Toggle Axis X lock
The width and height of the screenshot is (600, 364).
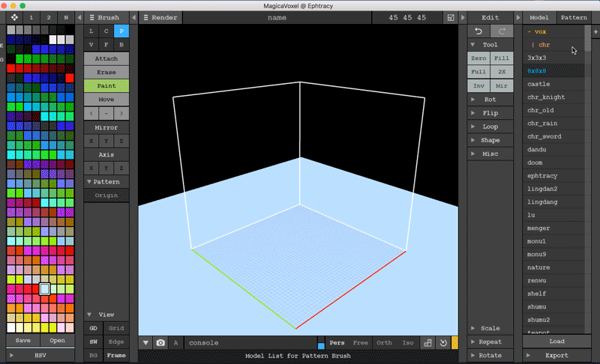coord(91,168)
